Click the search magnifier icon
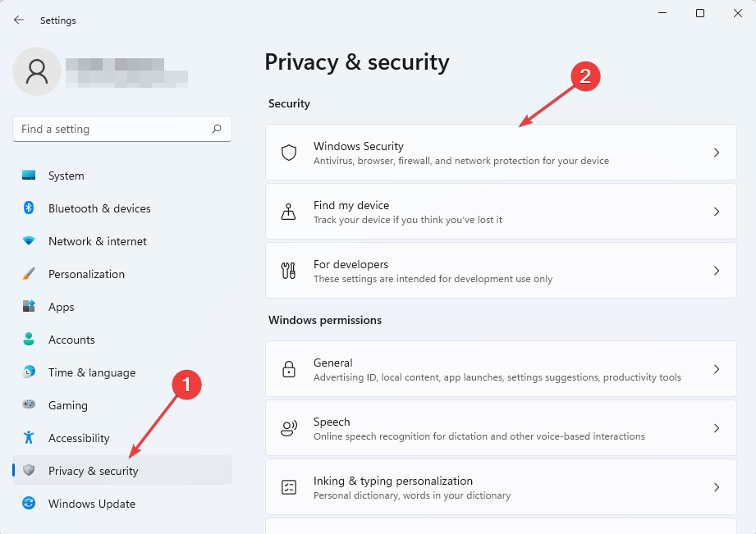 point(217,129)
